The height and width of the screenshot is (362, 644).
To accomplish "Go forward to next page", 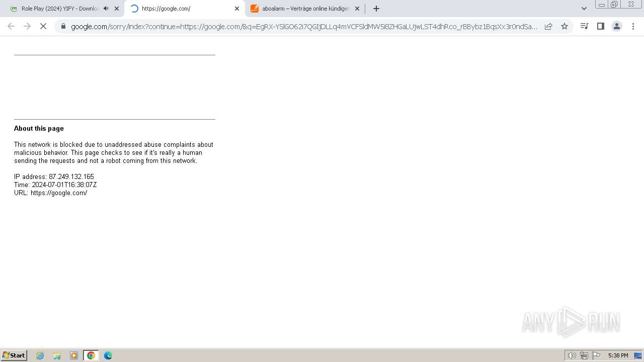I will [27, 26].
